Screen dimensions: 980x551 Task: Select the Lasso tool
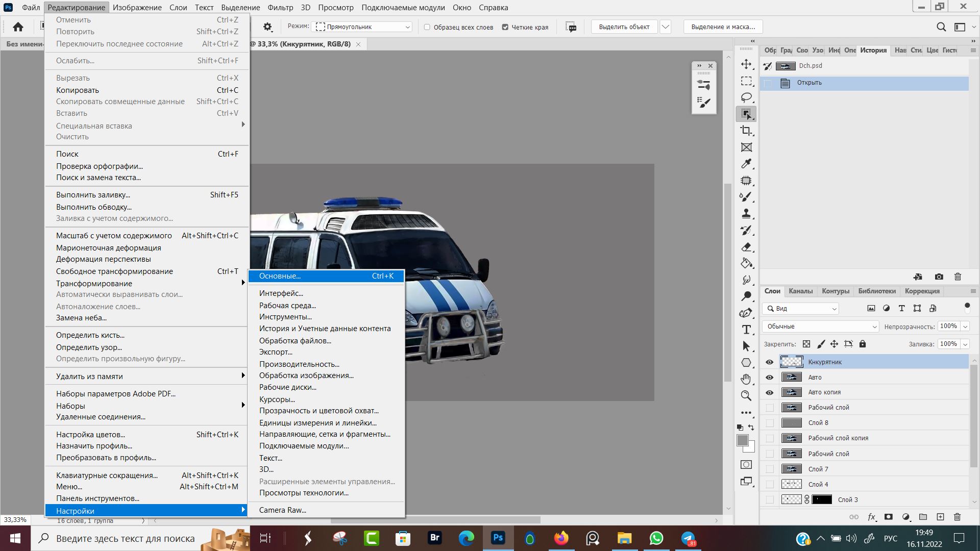pyautogui.click(x=746, y=97)
